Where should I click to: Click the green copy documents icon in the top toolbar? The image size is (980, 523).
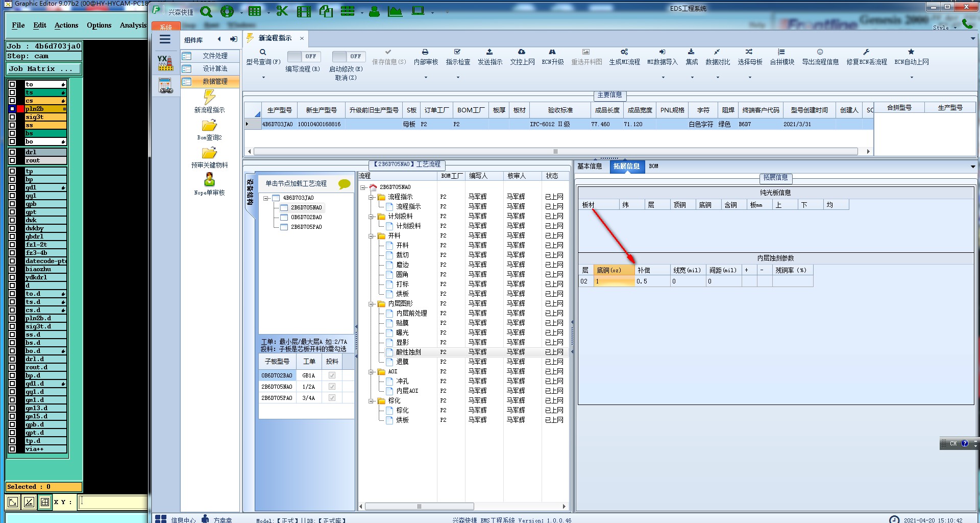[x=326, y=11]
